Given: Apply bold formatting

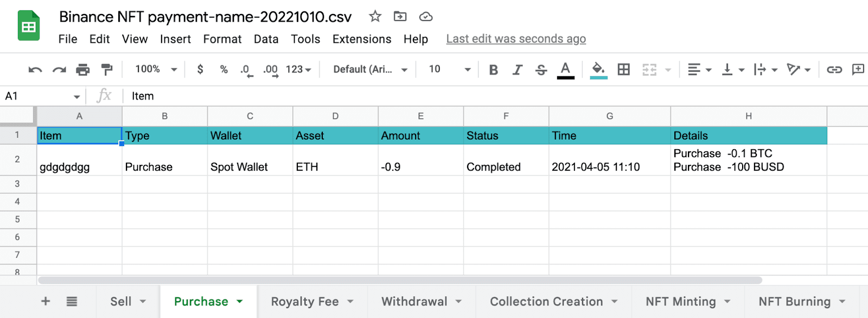Looking at the screenshot, I should (493, 69).
